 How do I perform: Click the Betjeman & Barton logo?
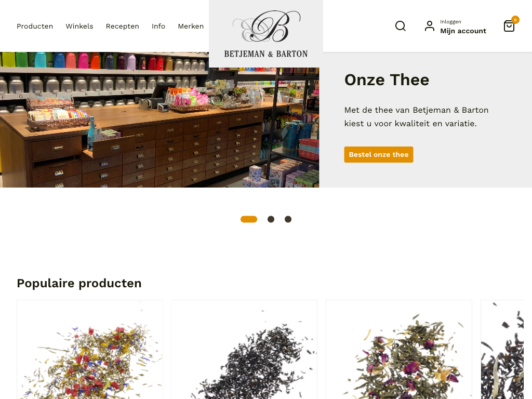tap(266, 34)
